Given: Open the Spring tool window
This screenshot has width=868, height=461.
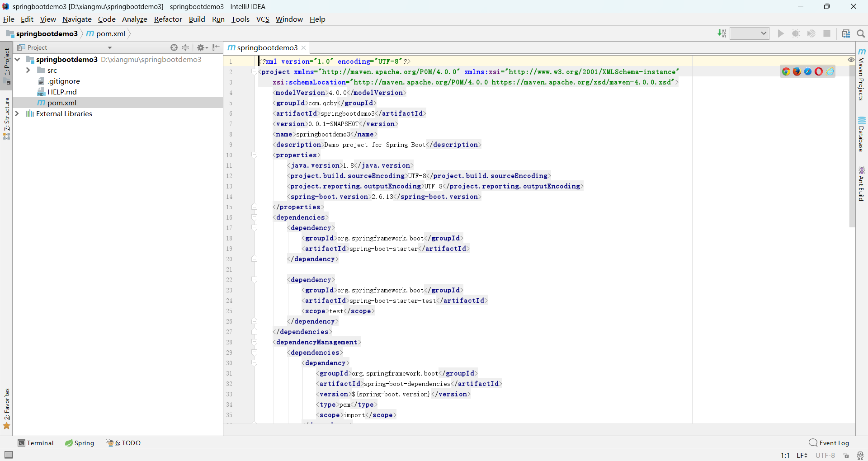Looking at the screenshot, I should [80, 443].
